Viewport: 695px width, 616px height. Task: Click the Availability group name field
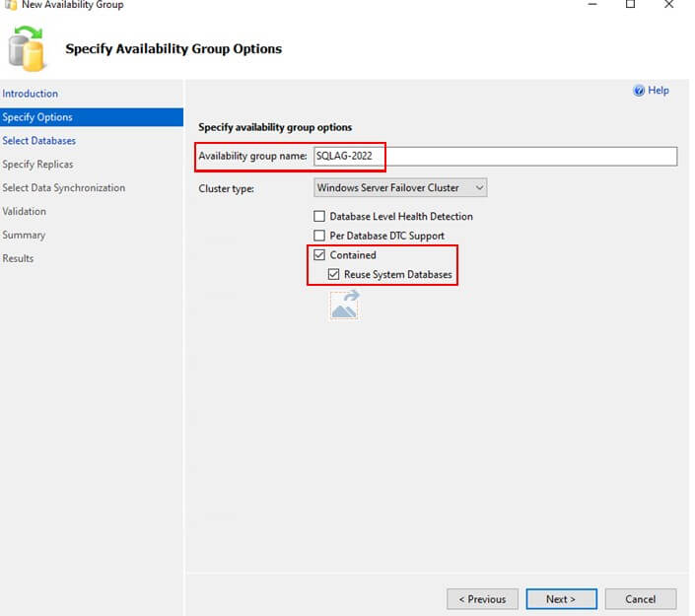tap(494, 156)
